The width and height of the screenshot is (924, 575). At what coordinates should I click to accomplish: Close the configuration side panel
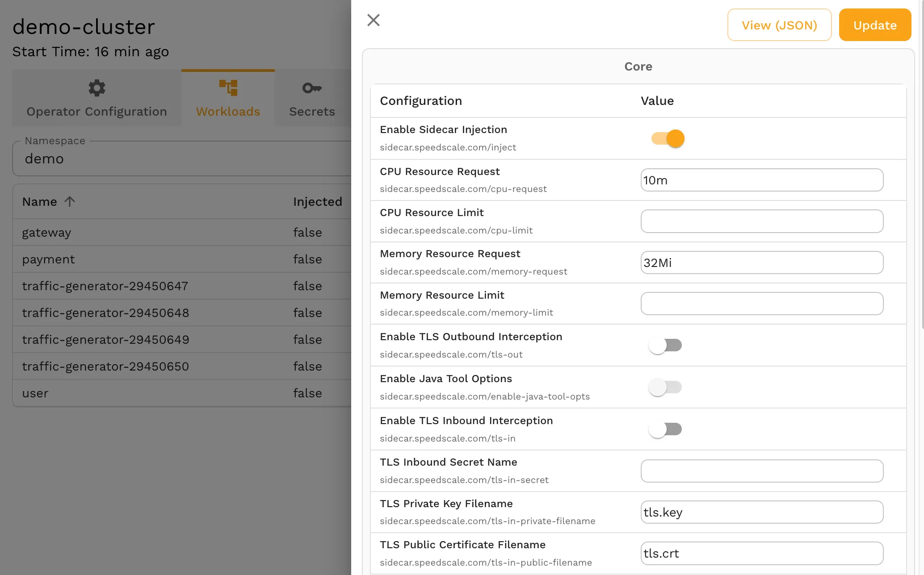(373, 20)
